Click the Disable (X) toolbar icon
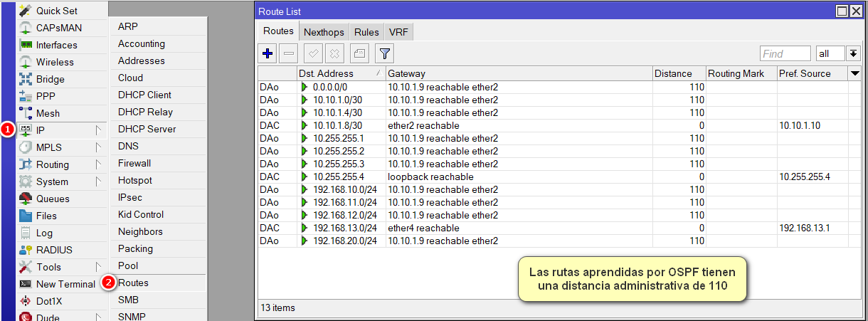868x321 pixels. 335,53
